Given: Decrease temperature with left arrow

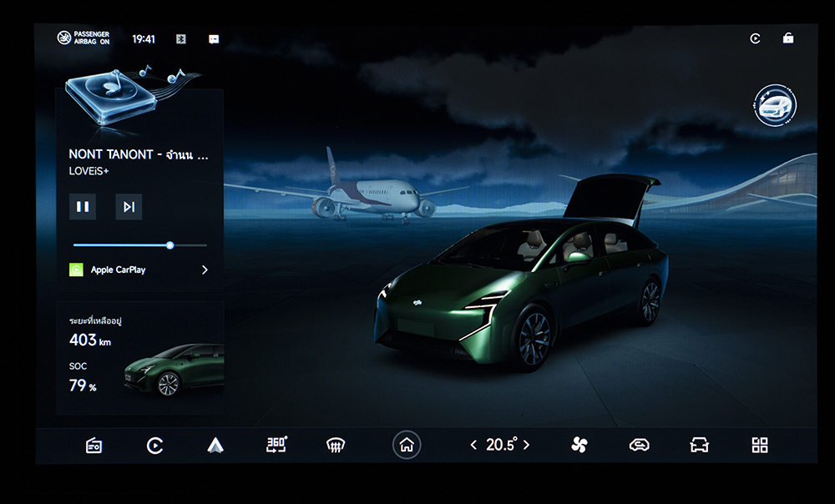Looking at the screenshot, I should tap(473, 446).
